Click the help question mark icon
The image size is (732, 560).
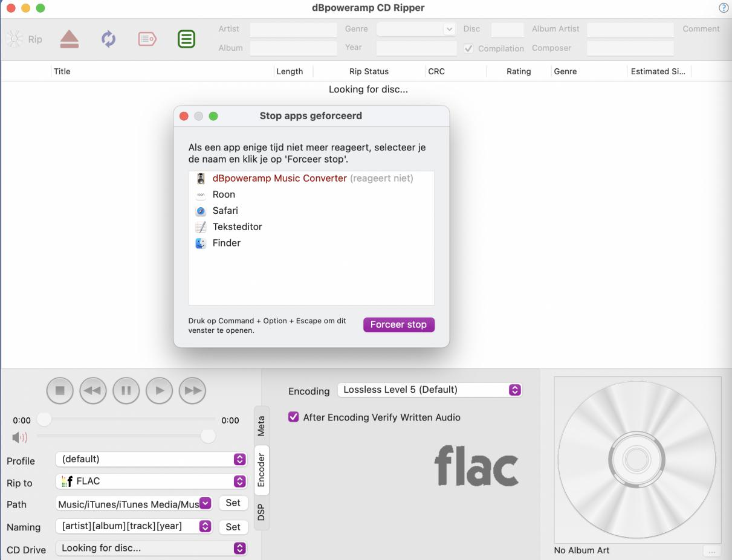click(723, 8)
